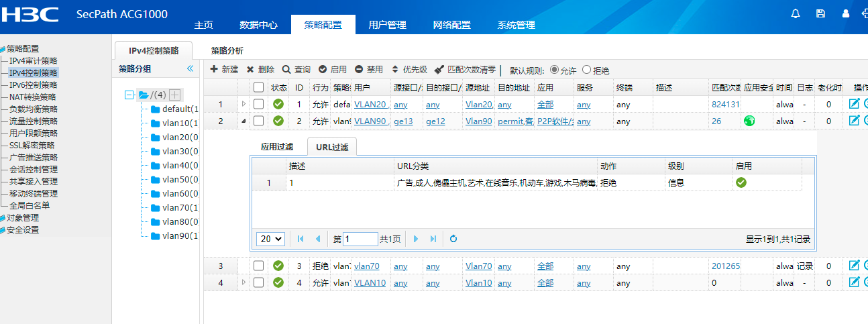The width and height of the screenshot is (868, 324).
Task: Click the save configuration disk icon
Action: coord(820,13)
